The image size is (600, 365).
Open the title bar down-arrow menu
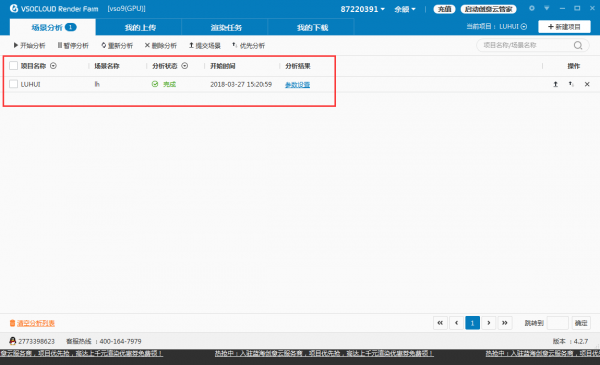(546, 8)
